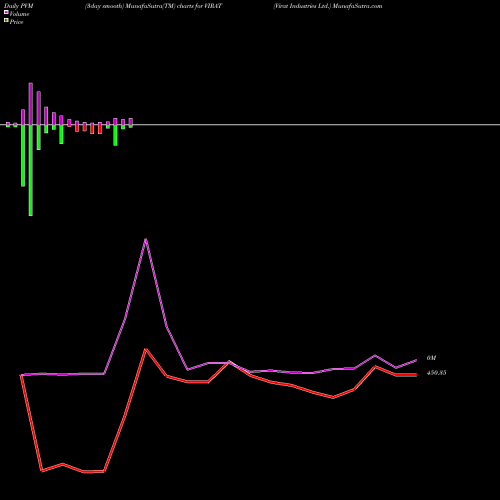Select the Price legend label
This screenshot has width=500, height=500.
point(16,22)
